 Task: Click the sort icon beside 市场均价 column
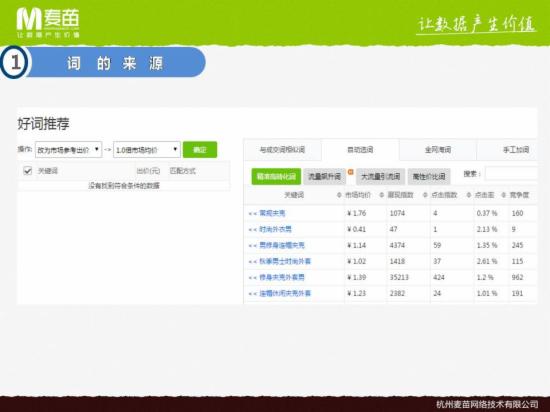[x=339, y=195]
